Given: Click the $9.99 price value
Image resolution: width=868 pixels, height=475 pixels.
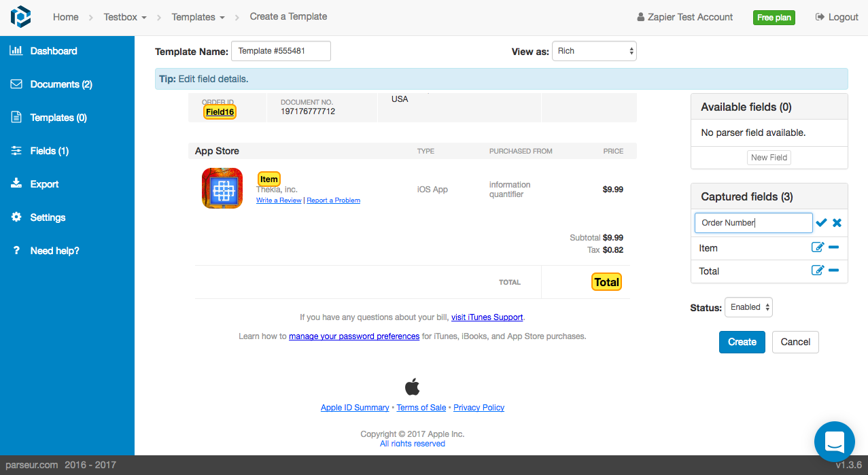Looking at the screenshot, I should (613, 190).
